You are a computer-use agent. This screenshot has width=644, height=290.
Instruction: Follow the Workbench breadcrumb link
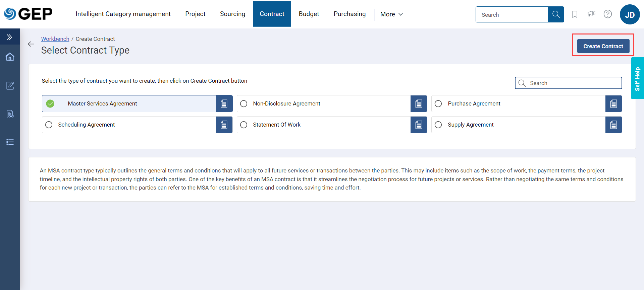(x=55, y=39)
